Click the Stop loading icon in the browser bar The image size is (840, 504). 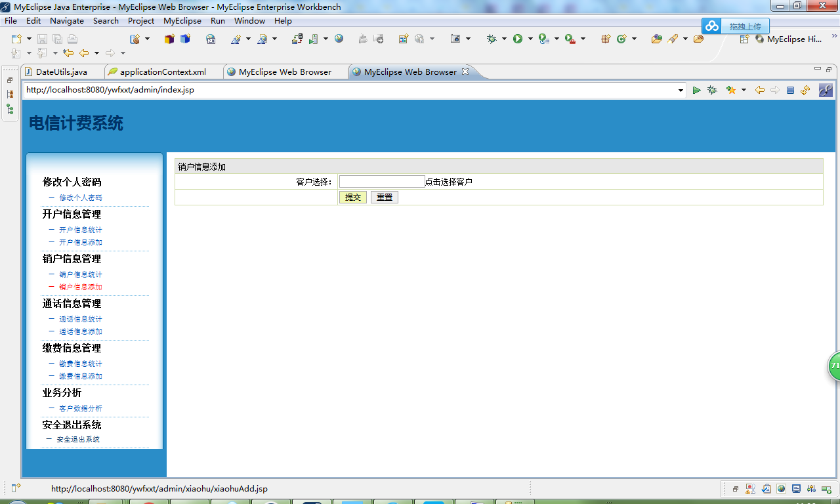(x=790, y=90)
